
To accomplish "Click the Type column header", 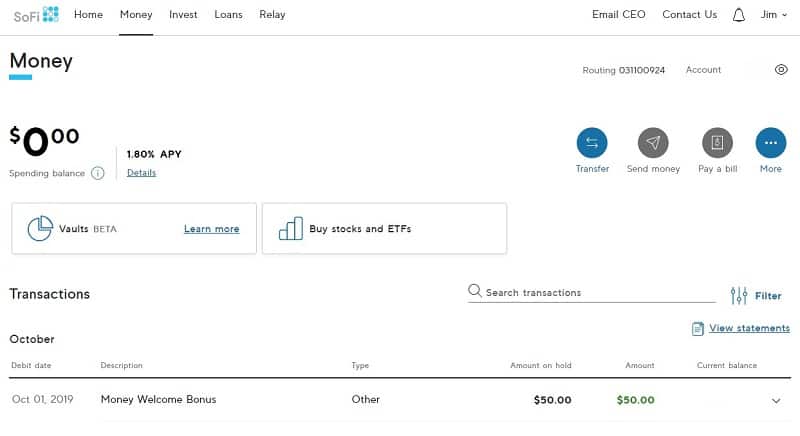I will [360, 365].
